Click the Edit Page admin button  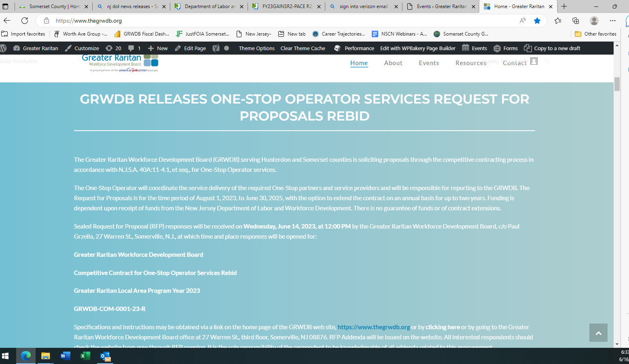(x=191, y=48)
